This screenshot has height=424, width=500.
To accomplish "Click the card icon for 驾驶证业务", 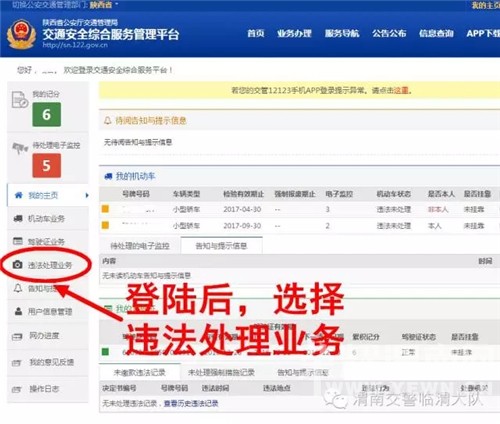I will point(18,241).
